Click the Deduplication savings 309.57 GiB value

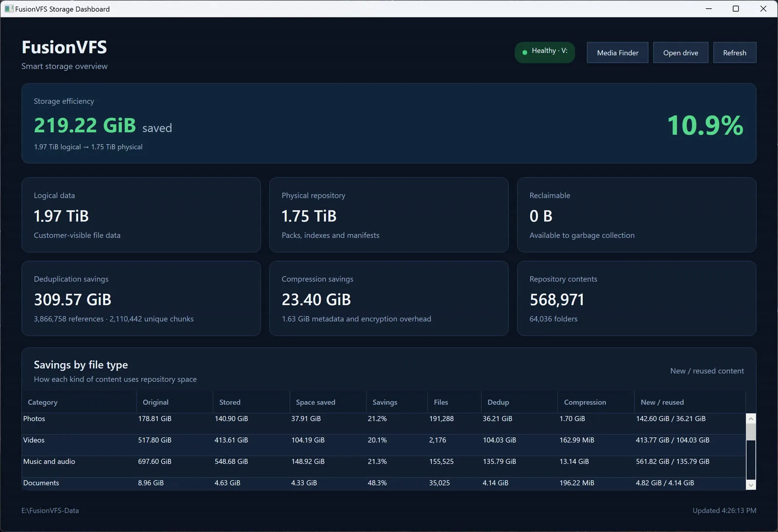tap(72, 300)
